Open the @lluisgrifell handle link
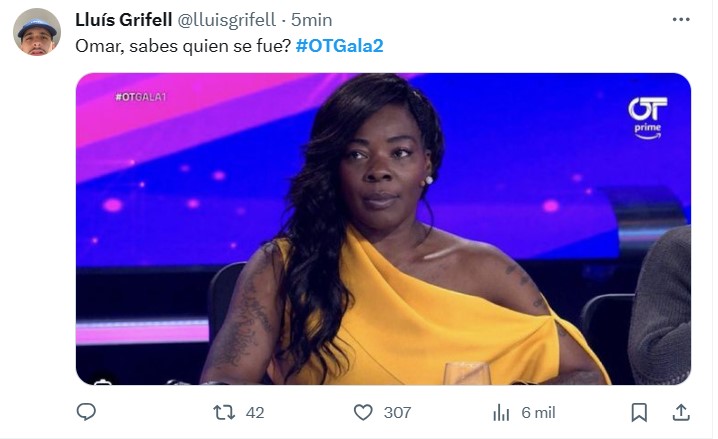 (227, 20)
